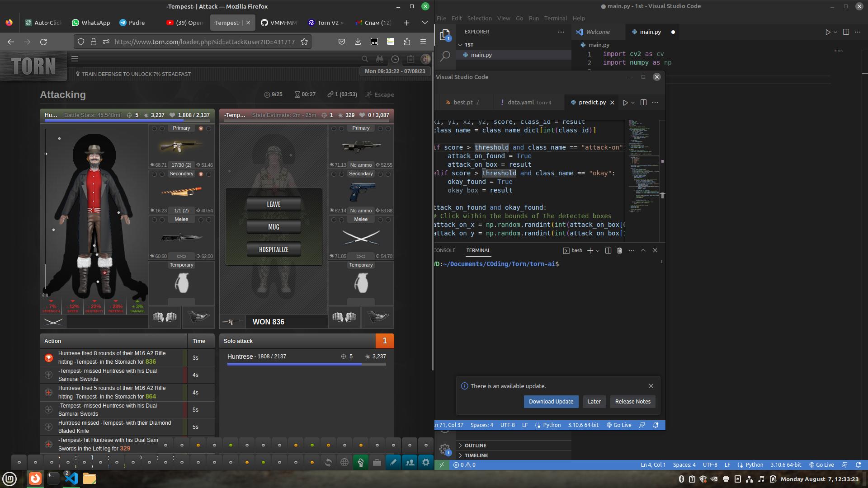Screen dimensions: 868x488
Task: Click the Primary weapon slot icon
Action: tap(181, 146)
